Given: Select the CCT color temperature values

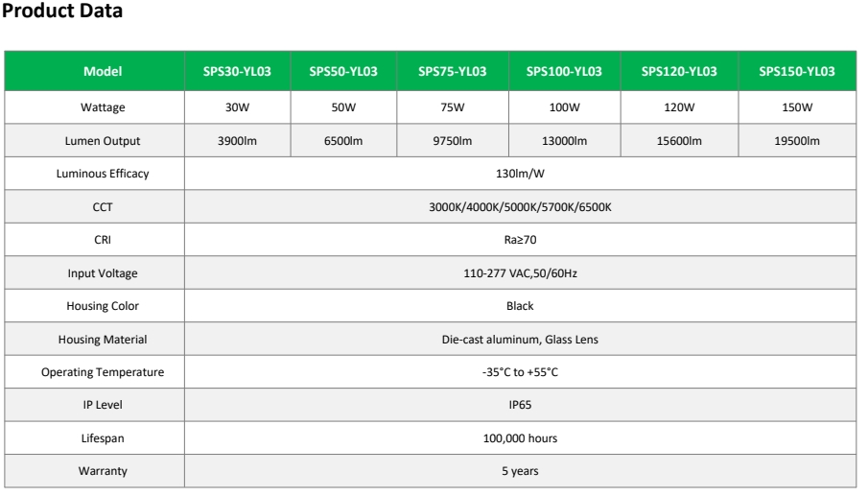Looking at the screenshot, I should (x=521, y=207).
